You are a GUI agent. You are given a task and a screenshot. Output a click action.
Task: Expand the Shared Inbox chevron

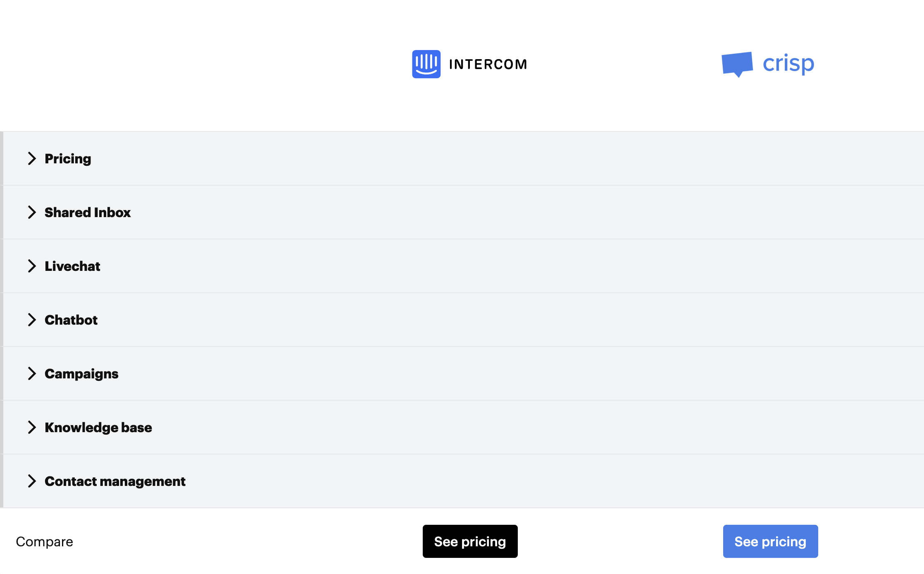(x=32, y=212)
